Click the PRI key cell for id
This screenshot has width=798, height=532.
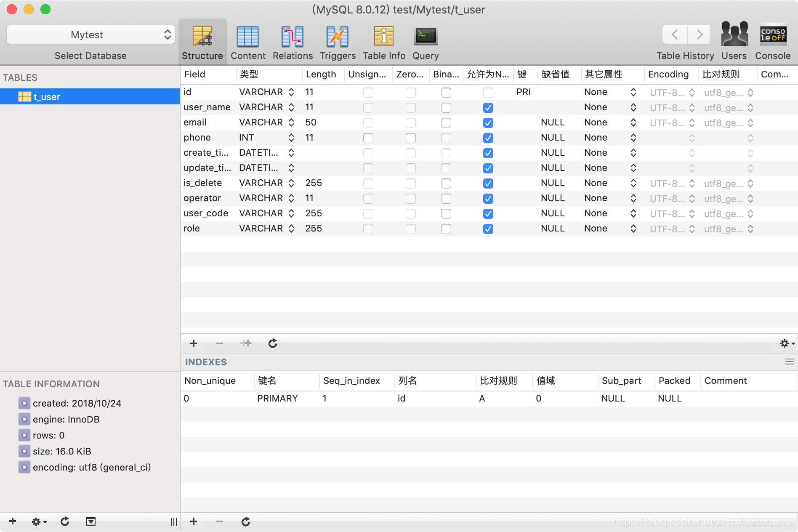click(524, 92)
